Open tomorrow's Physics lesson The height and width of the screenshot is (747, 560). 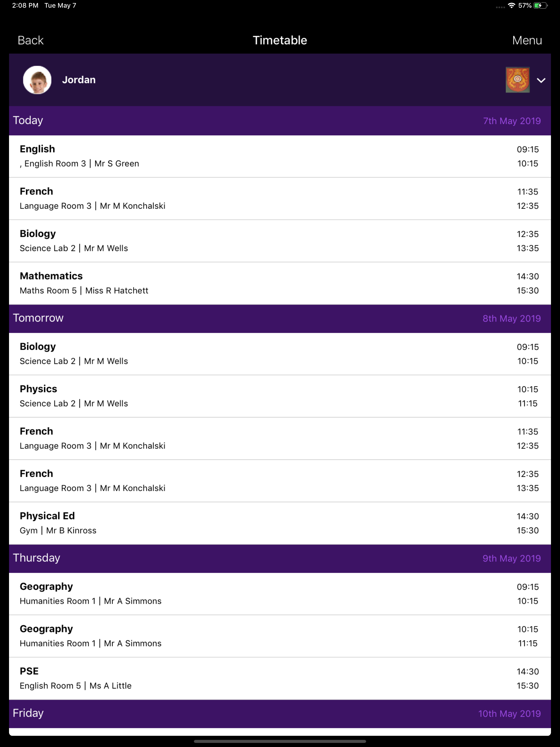click(x=280, y=396)
